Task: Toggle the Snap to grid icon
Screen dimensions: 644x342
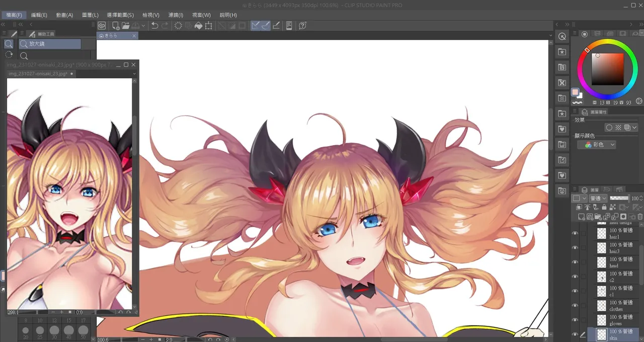Action: pos(276,25)
